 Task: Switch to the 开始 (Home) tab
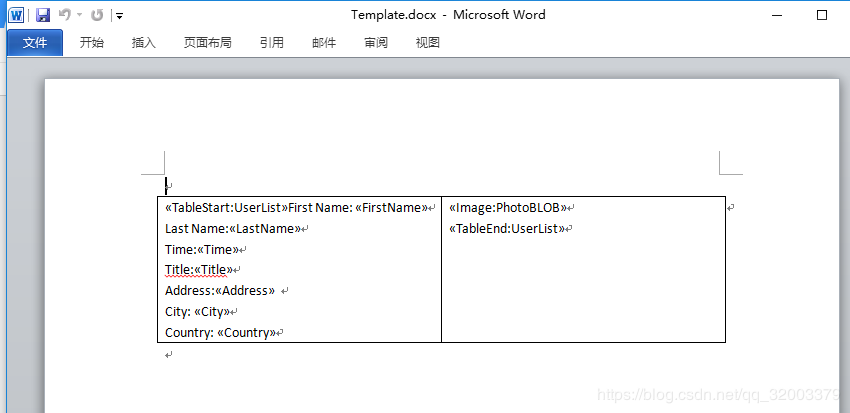click(92, 43)
